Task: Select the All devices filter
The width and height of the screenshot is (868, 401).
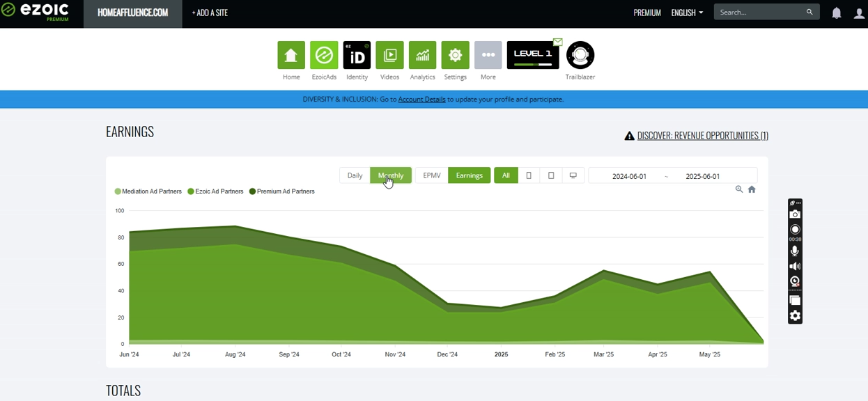Action: 506,175
